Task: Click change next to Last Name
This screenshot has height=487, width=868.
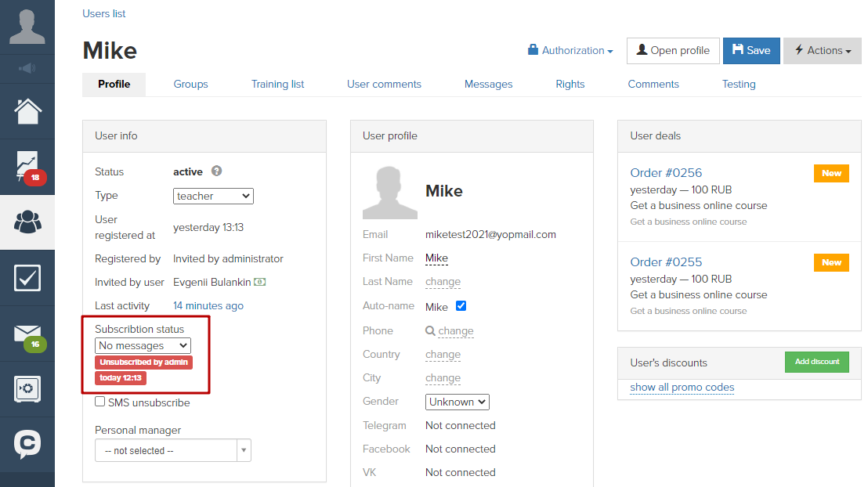Action: (443, 282)
